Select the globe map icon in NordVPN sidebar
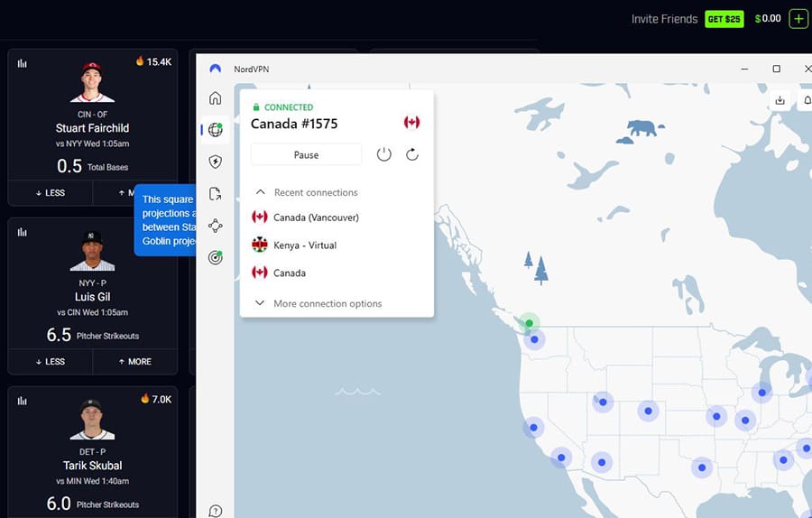 tap(216, 130)
